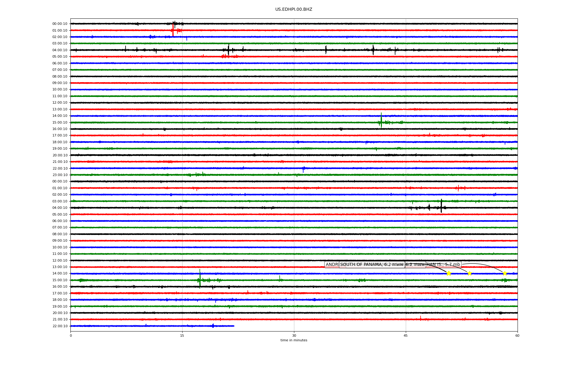Click the rightmost yellow earthquake star marker

[x=505, y=273]
